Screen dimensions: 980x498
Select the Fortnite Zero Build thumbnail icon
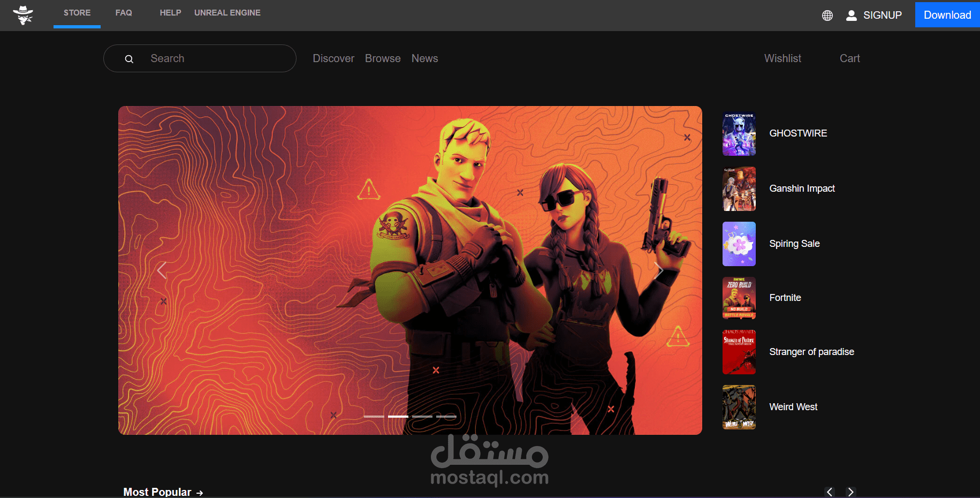coord(739,298)
